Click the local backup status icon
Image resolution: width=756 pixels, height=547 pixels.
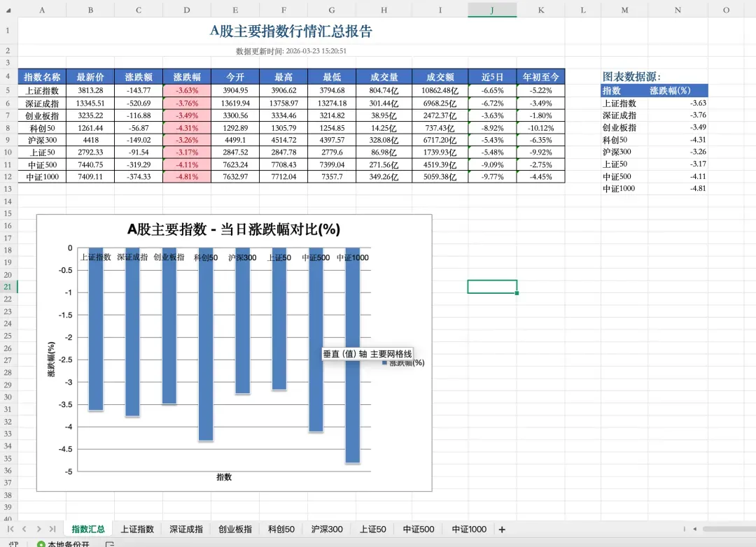[41, 544]
